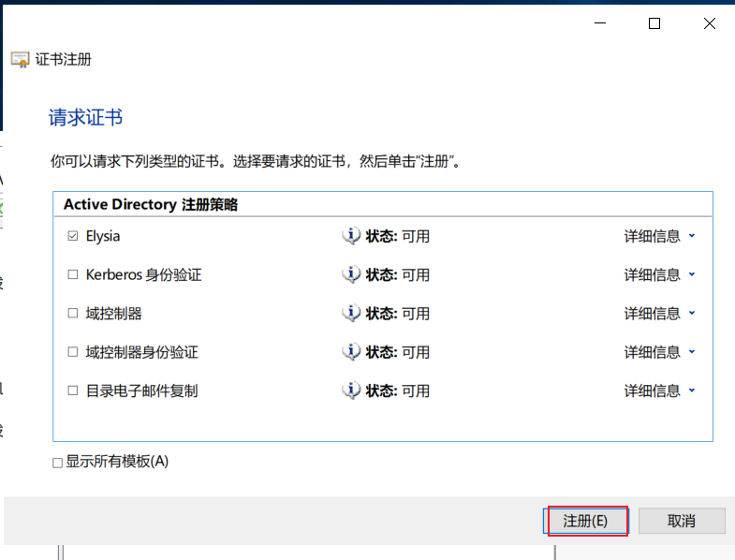735x560 pixels.
Task: Expand 详细信息 for 域控制器身份验证
Action: (x=659, y=352)
